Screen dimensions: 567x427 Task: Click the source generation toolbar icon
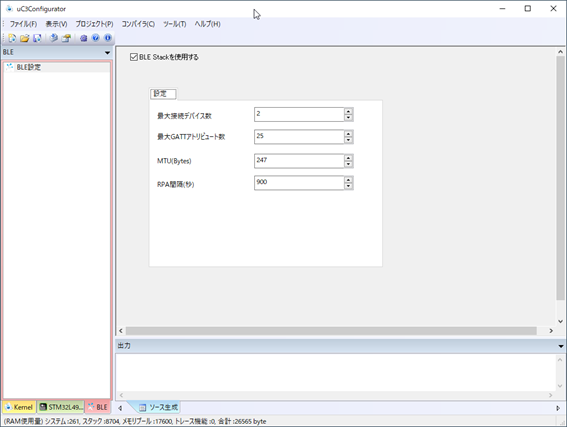[66, 38]
